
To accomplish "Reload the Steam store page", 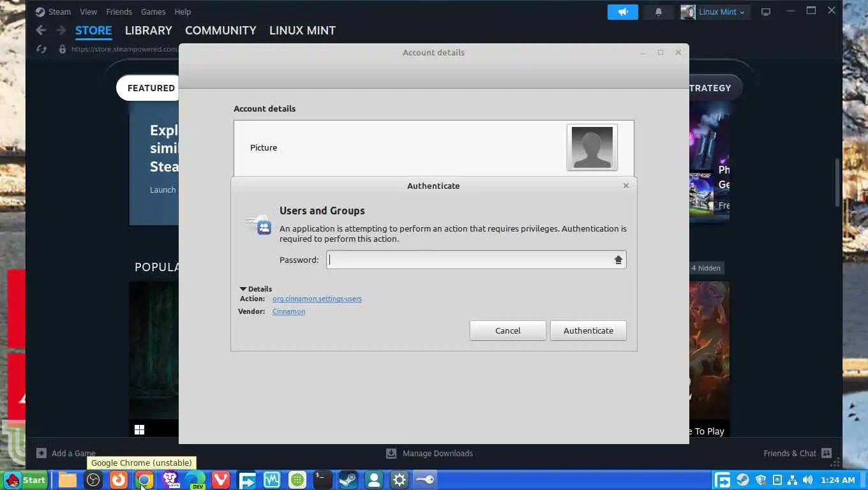I will click(x=42, y=49).
